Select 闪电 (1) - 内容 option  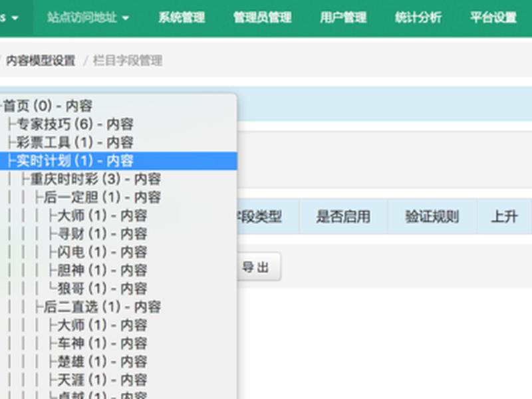tap(118, 252)
